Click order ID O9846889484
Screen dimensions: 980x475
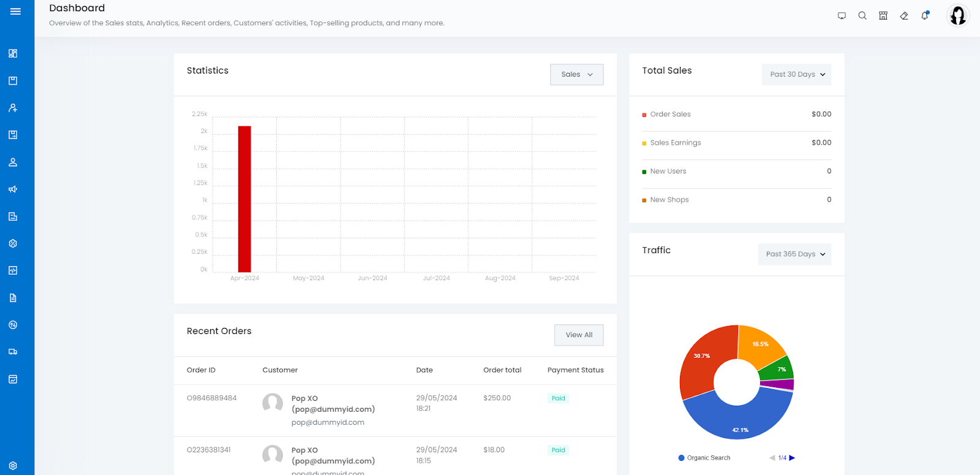coord(211,398)
